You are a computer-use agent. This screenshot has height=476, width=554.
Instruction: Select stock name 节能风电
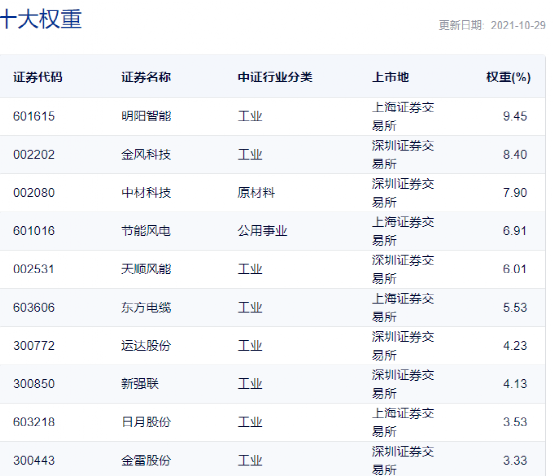[x=146, y=231]
